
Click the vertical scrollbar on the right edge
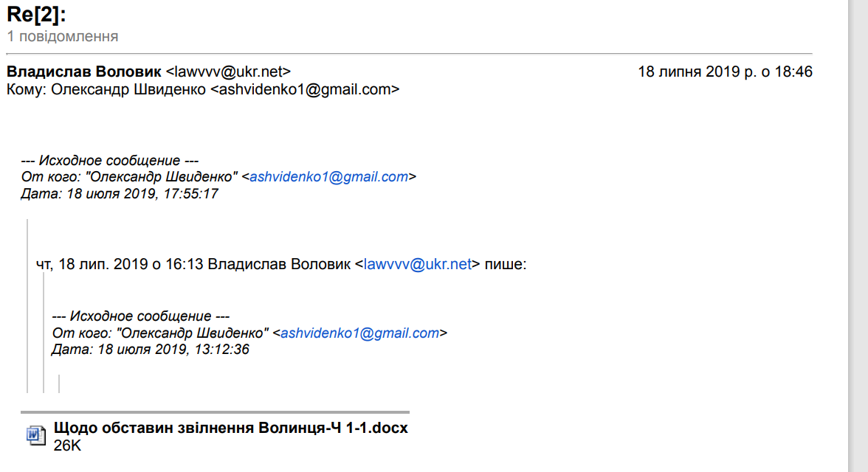point(858,236)
